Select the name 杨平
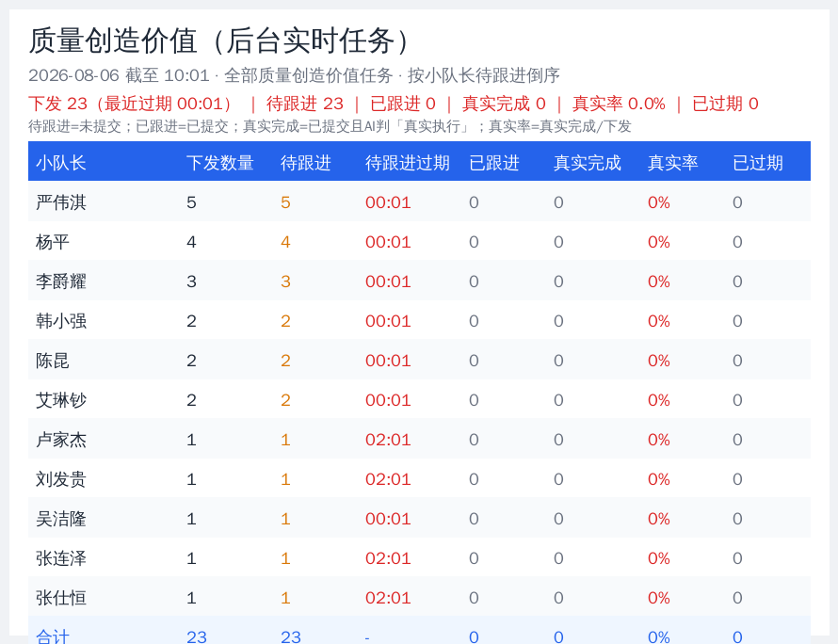The width and height of the screenshot is (838, 644). pos(53,242)
